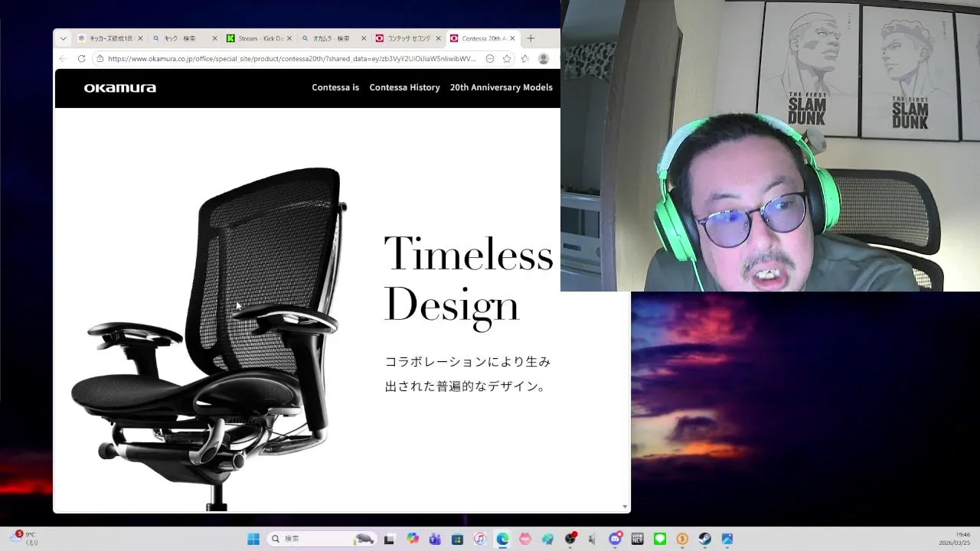
Task: Reload the current page
Action: [x=81, y=59]
